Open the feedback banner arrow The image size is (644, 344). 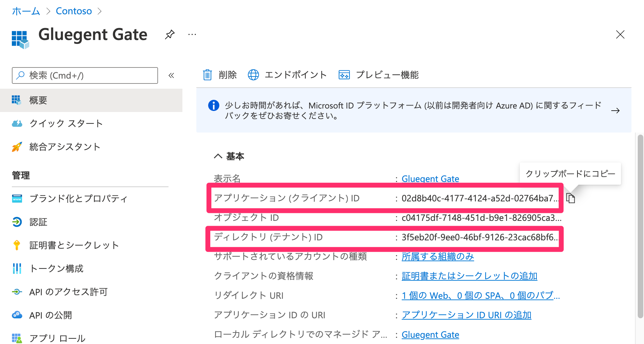pyautogui.click(x=615, y=111)
